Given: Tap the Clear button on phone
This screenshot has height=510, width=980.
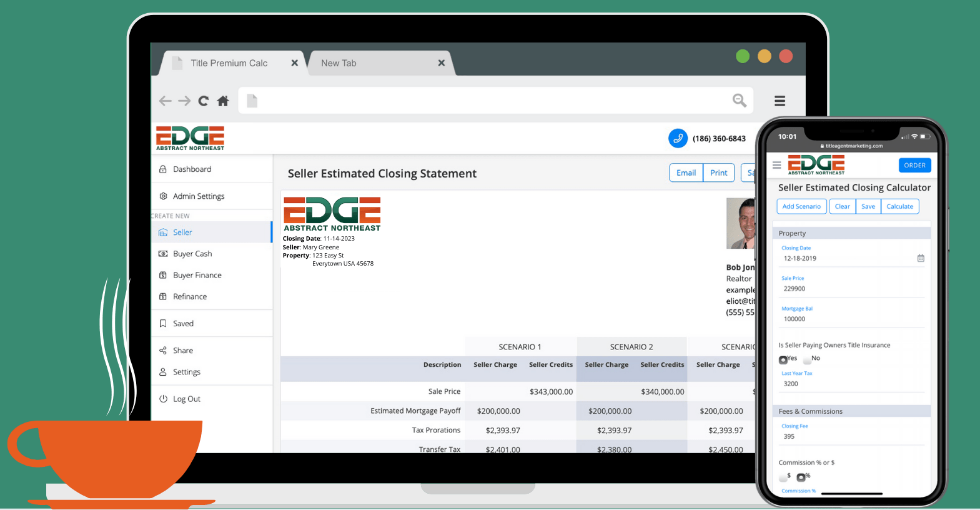Looking at the screenshot, I should (842, 206).
